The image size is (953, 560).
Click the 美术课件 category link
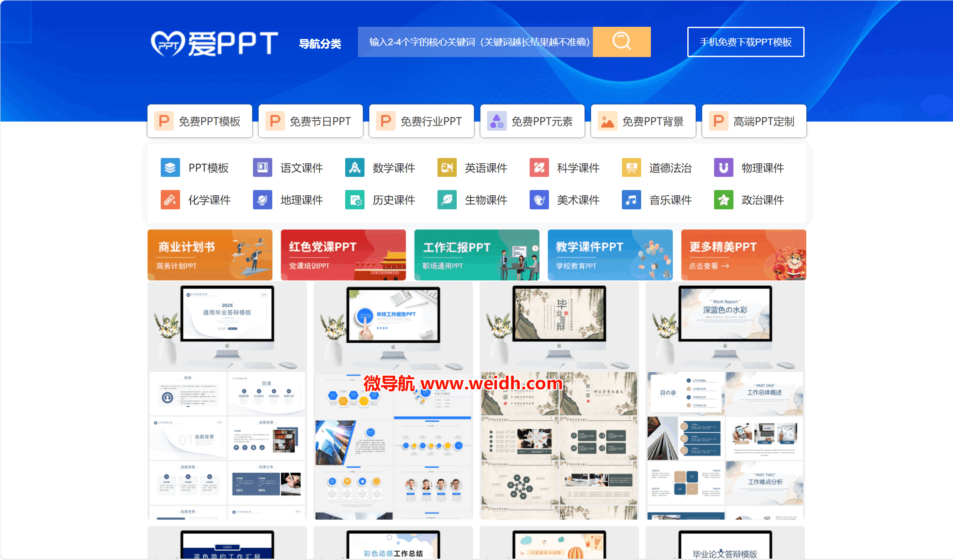[x=578, y=200]
